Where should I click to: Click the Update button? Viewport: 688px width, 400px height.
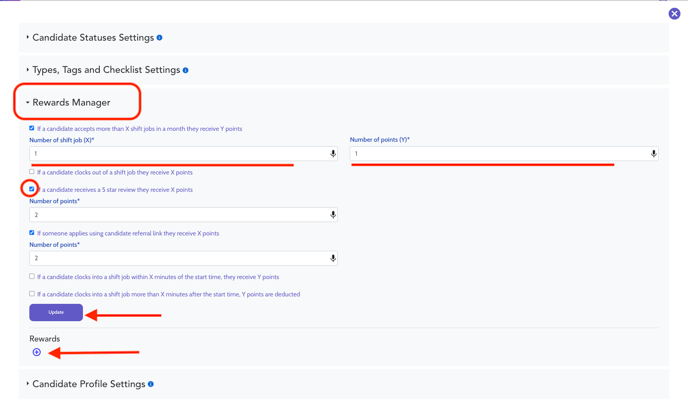(x=56, y=312)
